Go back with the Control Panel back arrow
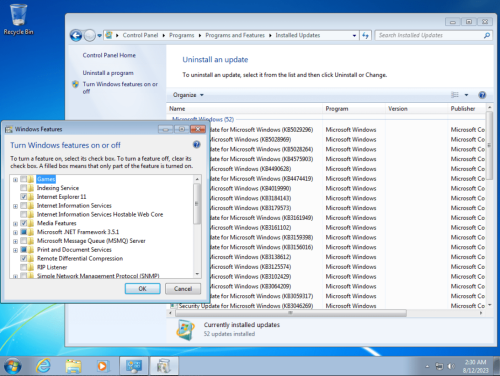 tap(76, 35)
